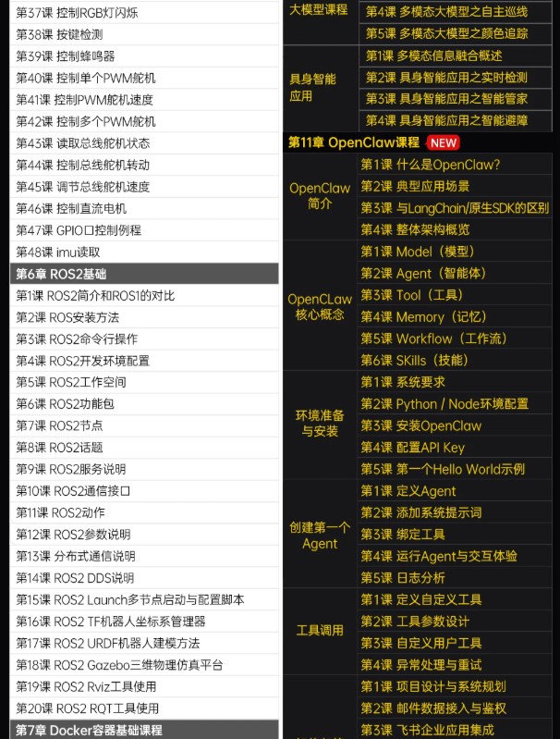Select row 第19课 ROS2 Rviz工具使用

144,686
